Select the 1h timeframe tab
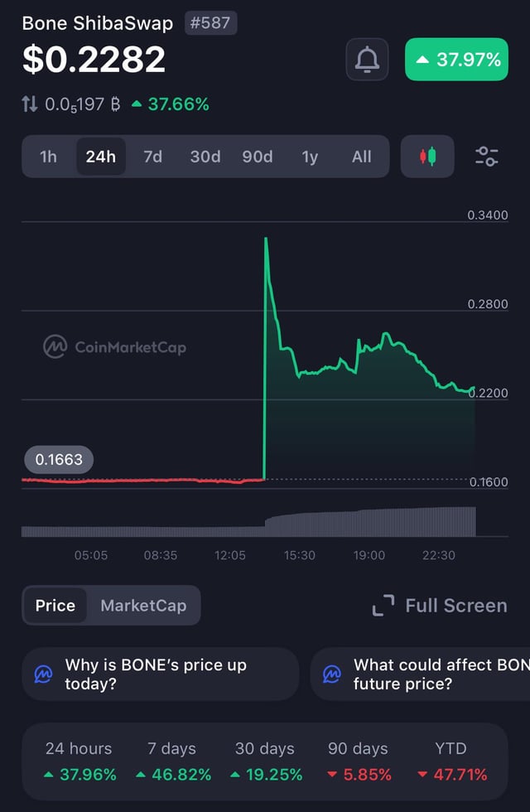The width and height of the screenshot is (530, 812). (x=49, y=157)
